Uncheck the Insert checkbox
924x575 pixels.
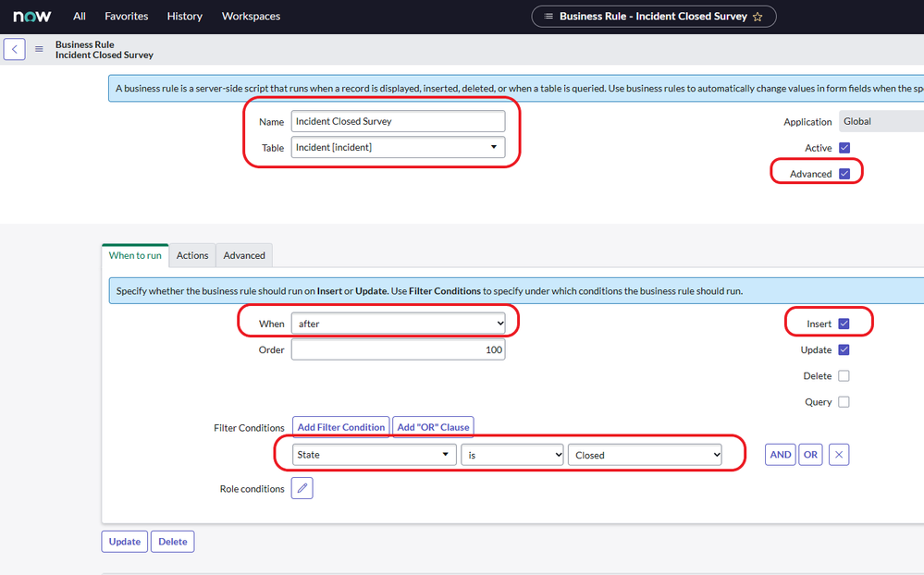pyautogui.click(x=844, y=324)
